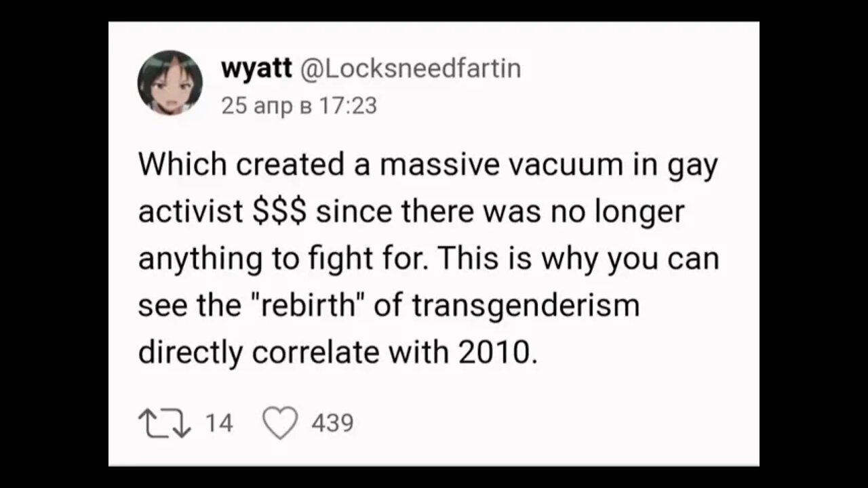The width and height of the screenshot is (868, 488).
Task: Click the word activist in the post
Action: (191, 212)
